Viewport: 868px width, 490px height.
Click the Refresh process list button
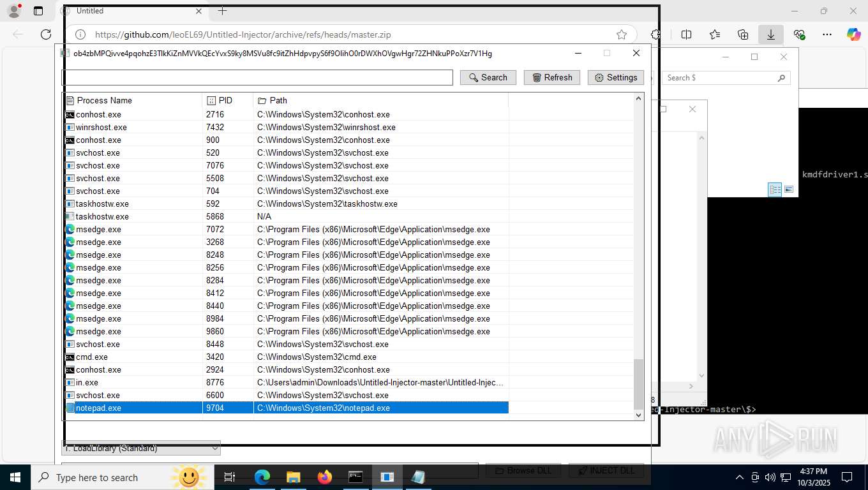552,77
